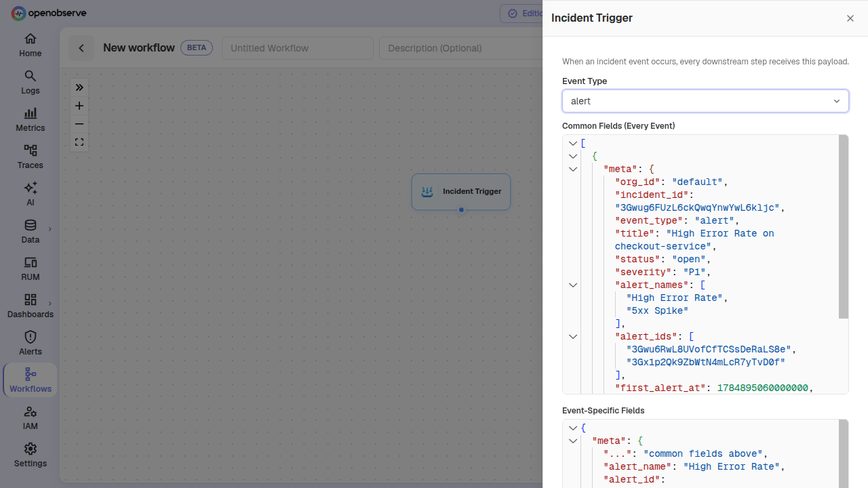Viewport: 868px width, 488px height.
Task: Close the Incident Trigger panel
Action: pos(850,18)
